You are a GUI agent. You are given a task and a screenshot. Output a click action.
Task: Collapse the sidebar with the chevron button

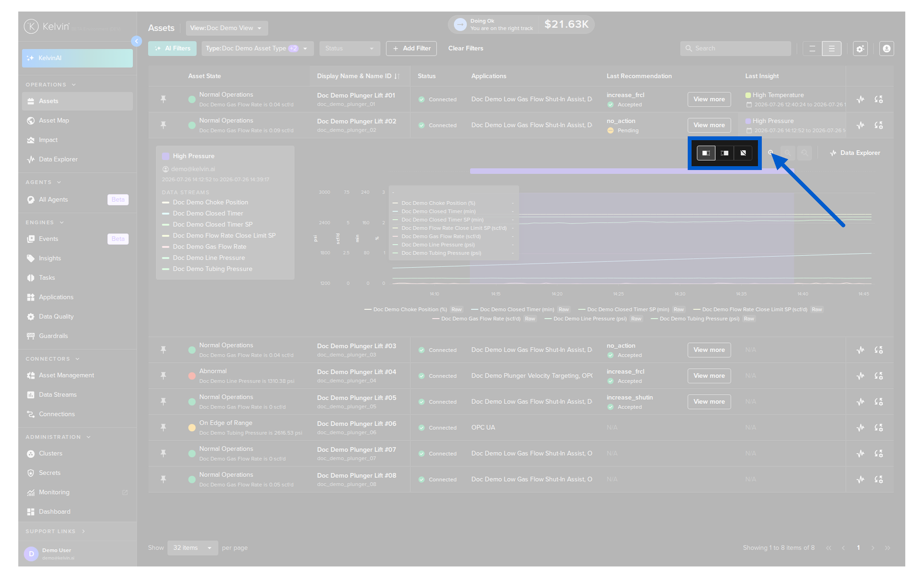click(x=136, y=41)
